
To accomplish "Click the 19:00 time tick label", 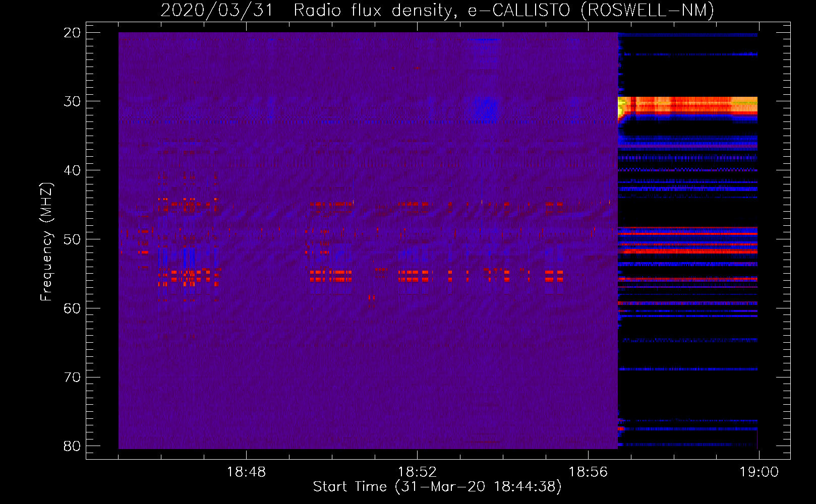I will (x=759, y=472).
